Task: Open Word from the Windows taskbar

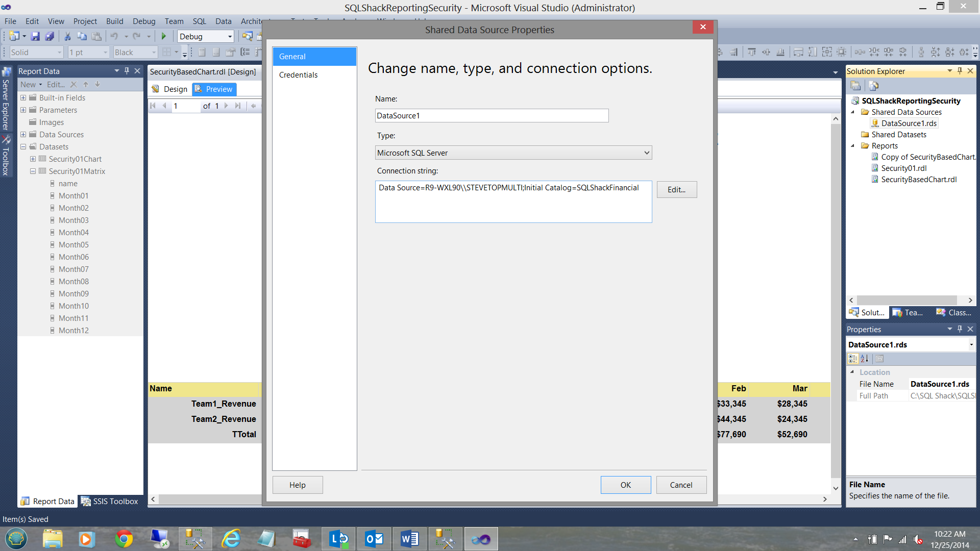Action: tap(409, 539)
